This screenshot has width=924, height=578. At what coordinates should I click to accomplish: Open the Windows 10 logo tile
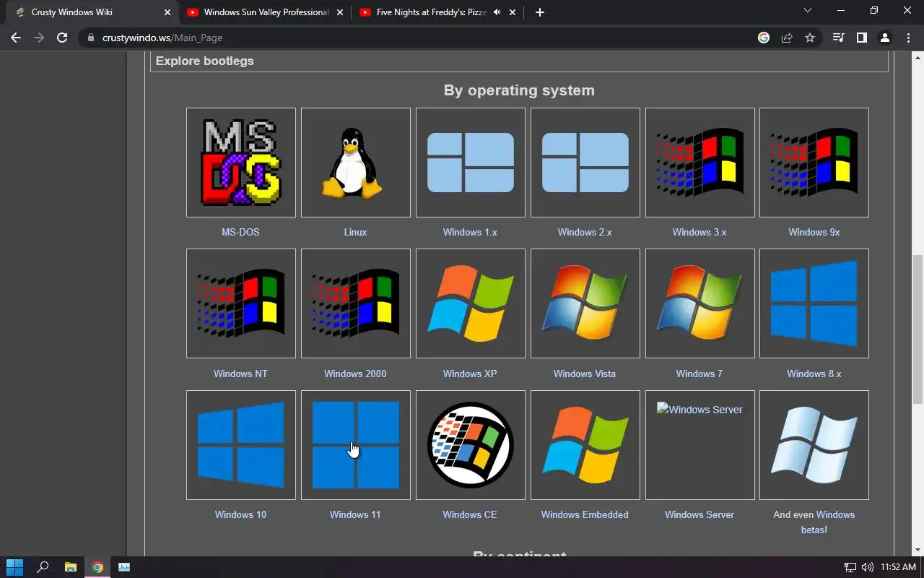[241, 445]
